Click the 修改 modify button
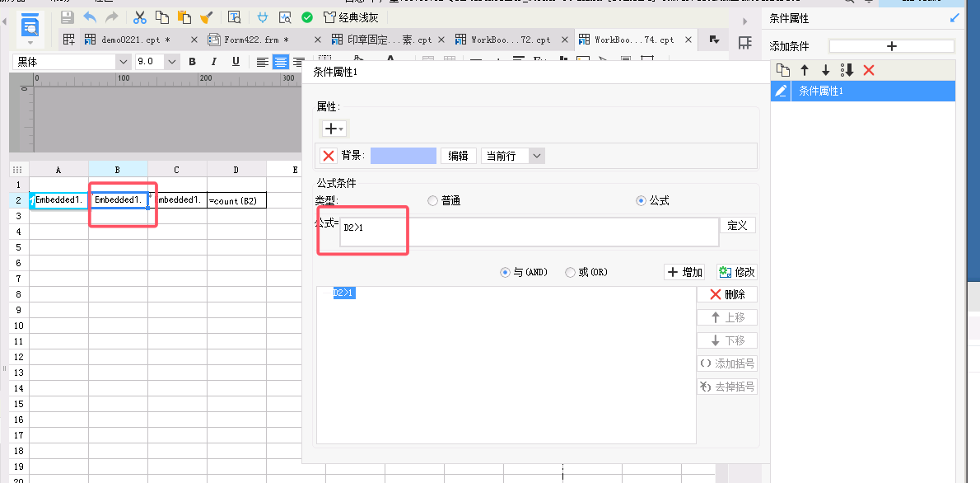This screenshot has width=980, height=483. [x=737, y=272]
